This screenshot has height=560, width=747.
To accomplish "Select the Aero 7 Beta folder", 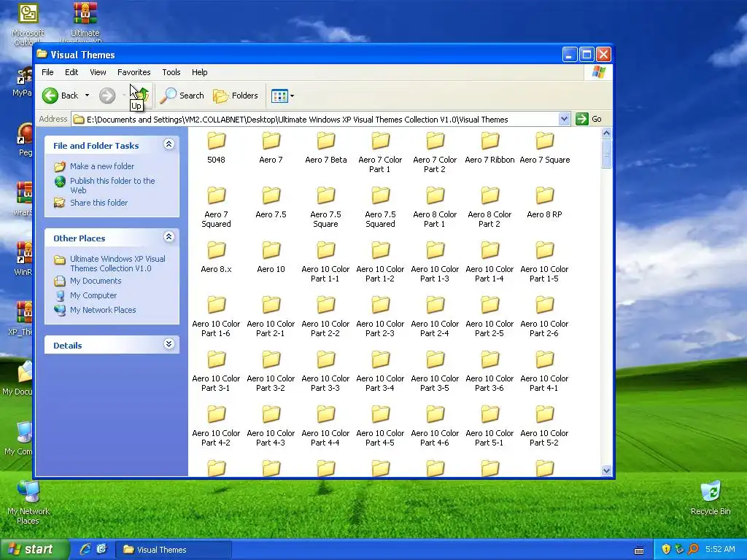I will pos(326,148).
